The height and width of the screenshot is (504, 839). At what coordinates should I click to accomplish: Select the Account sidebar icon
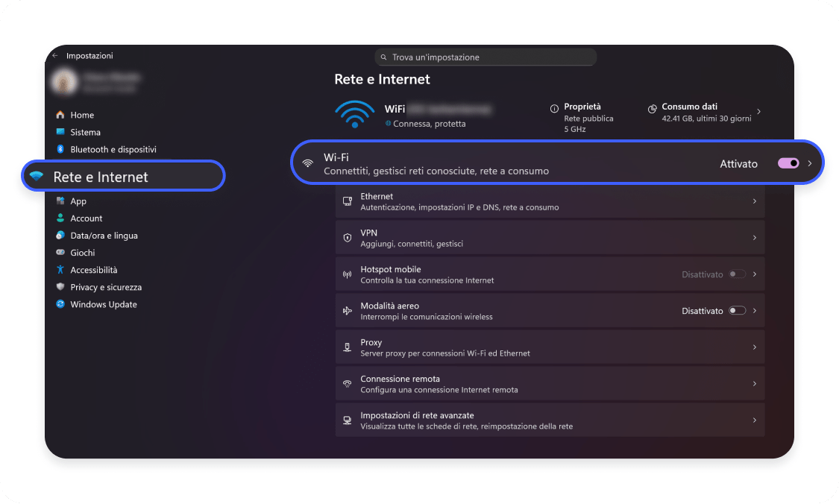[x=61, y=218]
